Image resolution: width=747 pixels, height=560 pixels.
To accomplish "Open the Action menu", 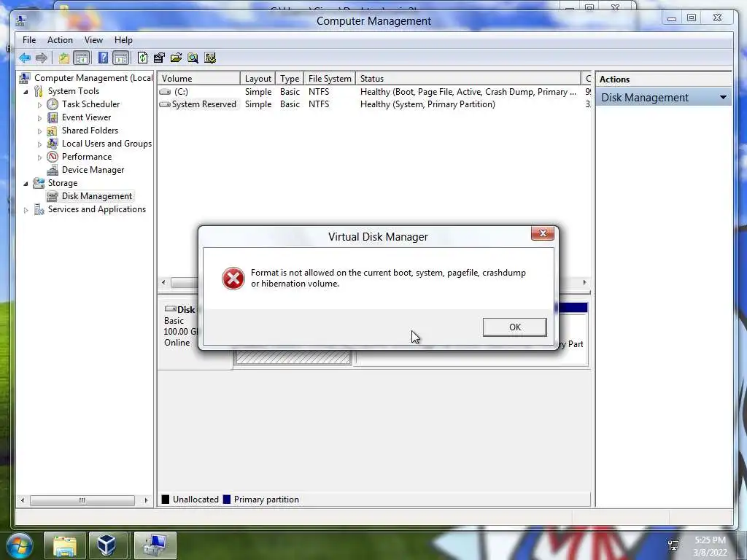I will coord(60,40).
